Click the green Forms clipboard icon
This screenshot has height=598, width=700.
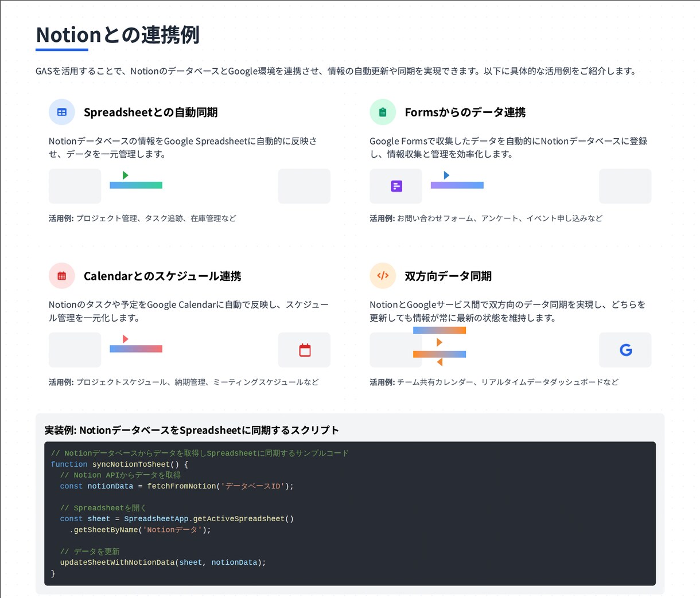[383, 112]
